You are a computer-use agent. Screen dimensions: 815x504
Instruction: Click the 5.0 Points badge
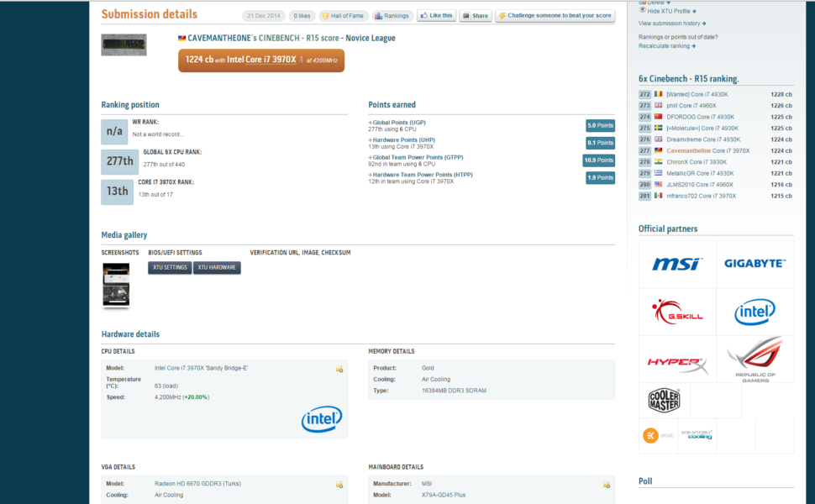pos(601,126)
